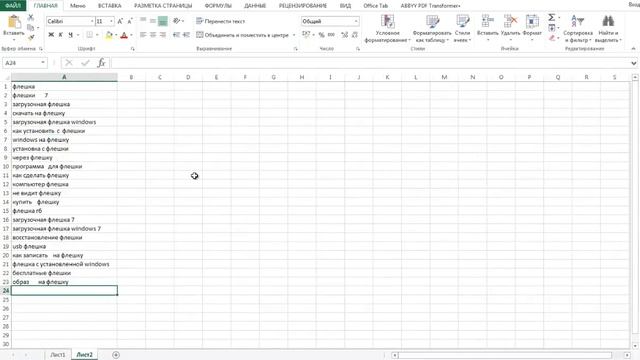The height and width of the screenshot is (360, 640).
Task: Add a new sheet with plus button
Action: (116, 355)
